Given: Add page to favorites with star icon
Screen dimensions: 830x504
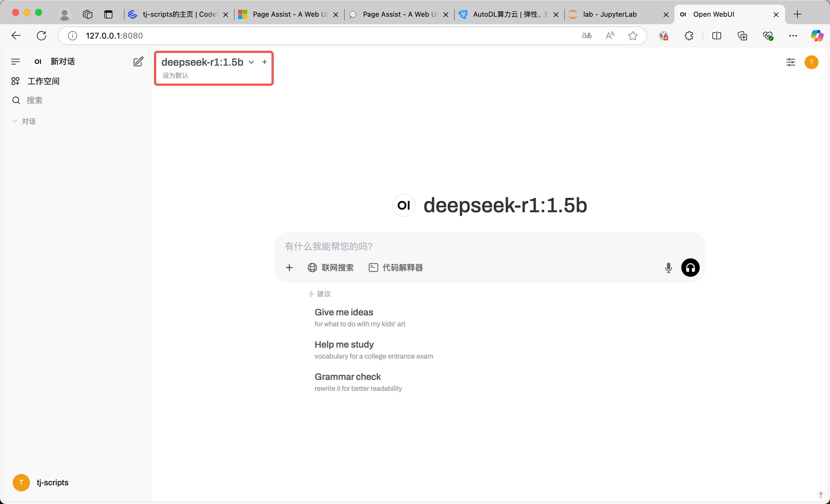Looking at the screenshot, I should point(633,36).
